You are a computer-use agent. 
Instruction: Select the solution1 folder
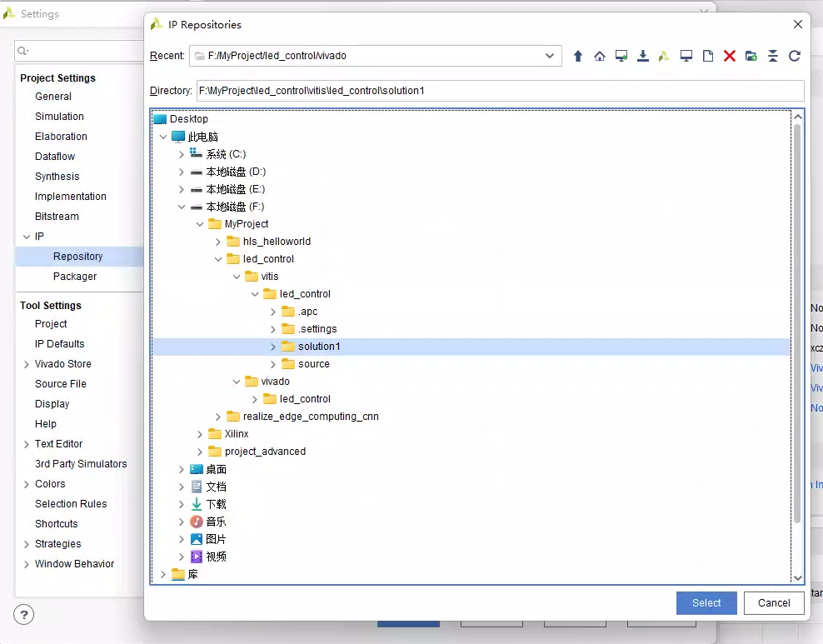318,347
